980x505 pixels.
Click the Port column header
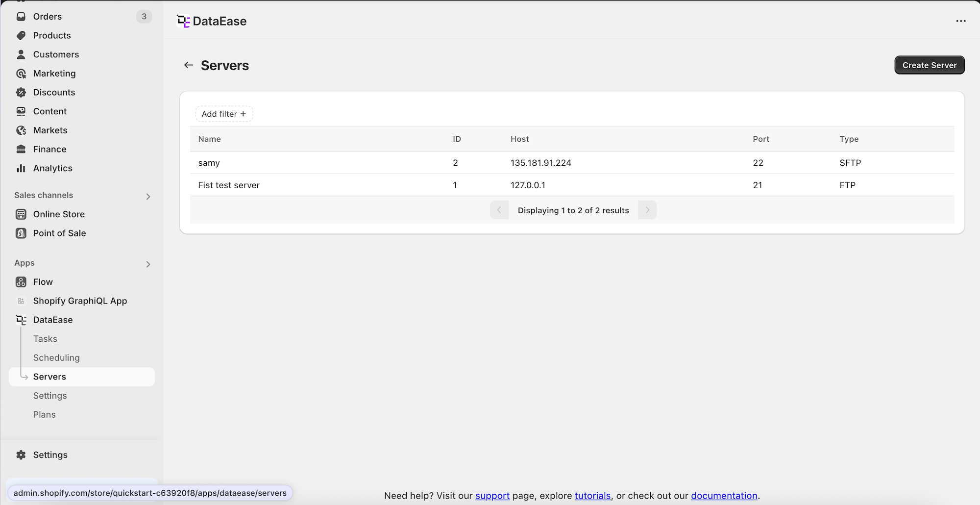pyautogui.click(x=761, y=139)
